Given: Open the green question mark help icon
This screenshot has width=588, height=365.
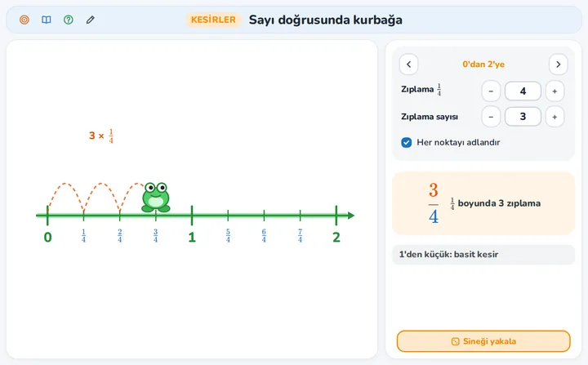Looking at the screenshot, I should tap(69, 20).
